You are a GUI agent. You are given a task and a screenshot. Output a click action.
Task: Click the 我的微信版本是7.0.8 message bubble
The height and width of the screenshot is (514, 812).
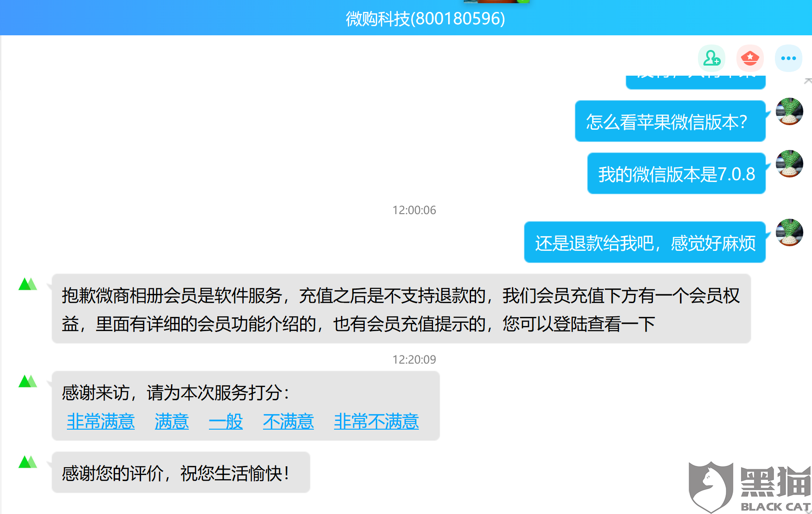click(x=676, y=173)
